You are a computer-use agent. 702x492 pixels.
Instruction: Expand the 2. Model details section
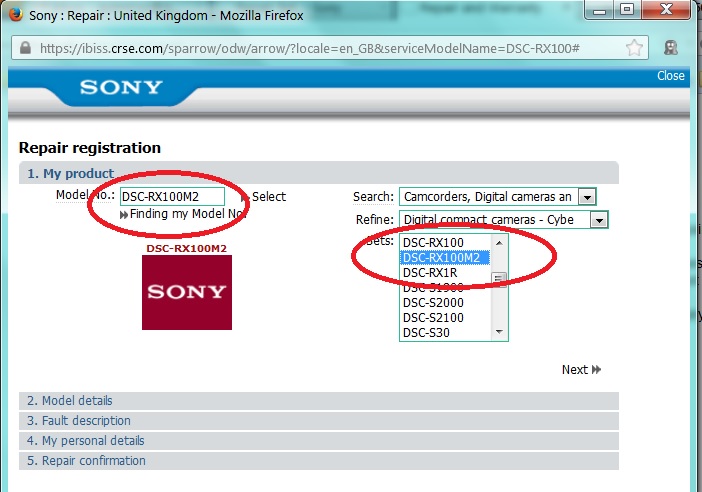[70, 401]
